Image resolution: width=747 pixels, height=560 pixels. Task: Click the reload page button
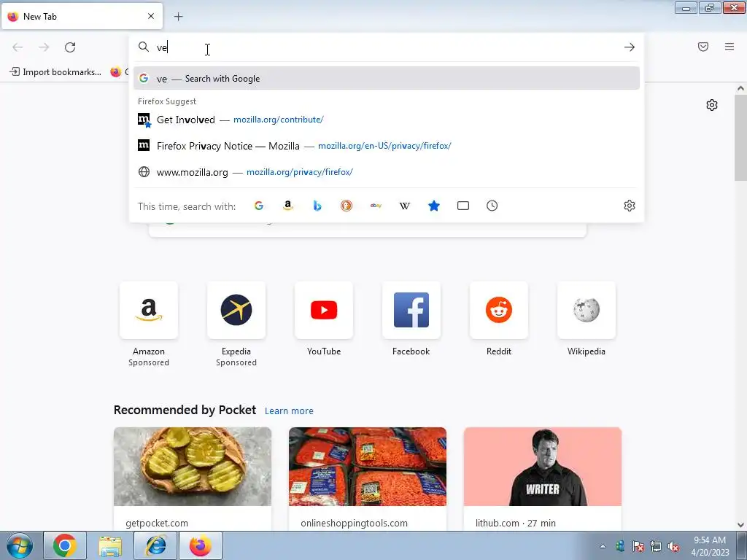point(70,47)
